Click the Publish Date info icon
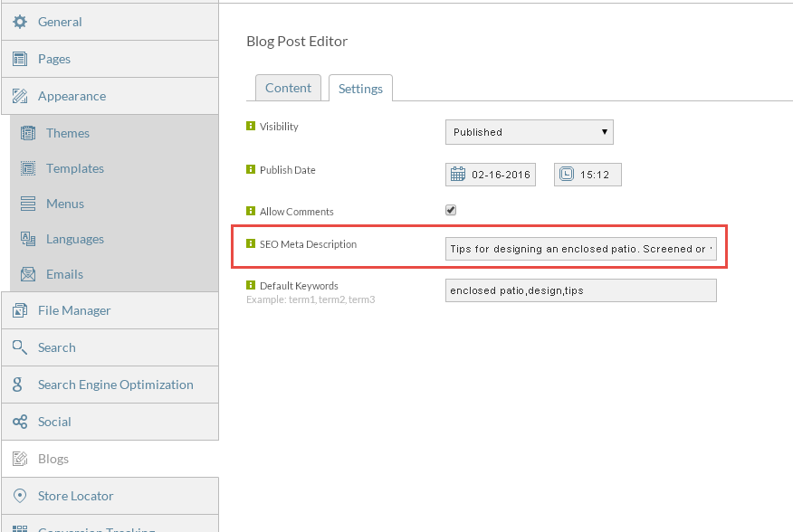The height and width of the screenshot is (532, 793). click(251, 169)
